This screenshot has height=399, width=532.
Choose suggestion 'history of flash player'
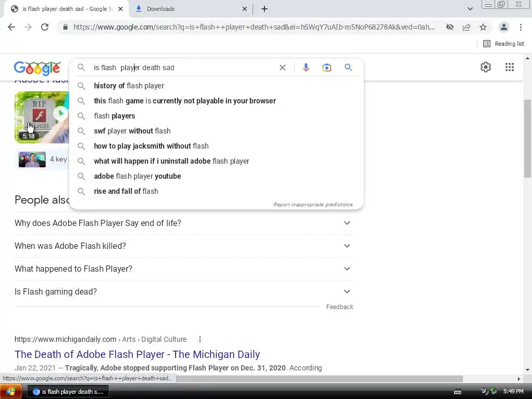click(216, 86)
